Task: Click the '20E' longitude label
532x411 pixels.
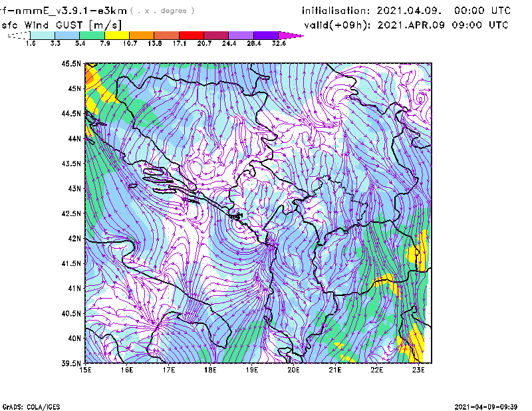Action: click(293, 370)
